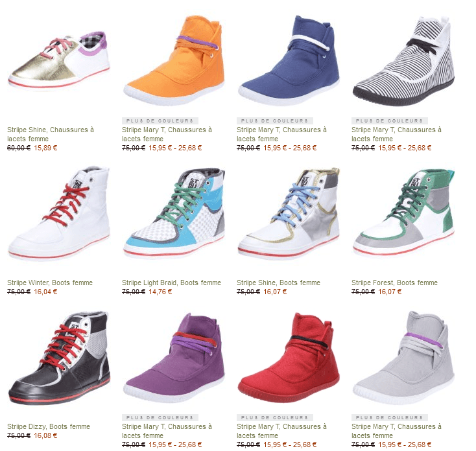Open the gold and white Striipe Shine sneaker image

coord(59,60)
